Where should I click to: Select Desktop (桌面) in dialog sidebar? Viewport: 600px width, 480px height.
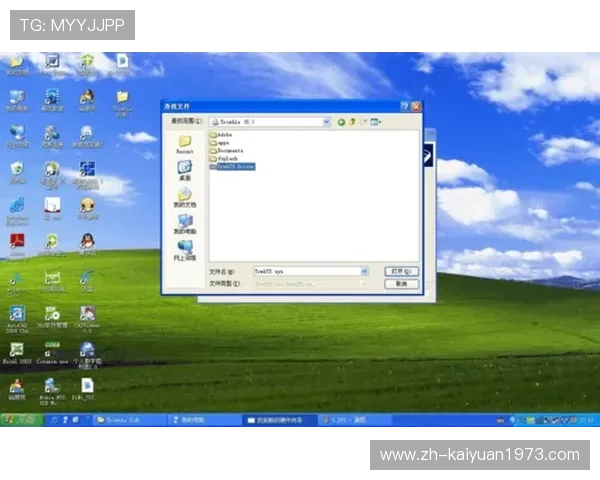(185, 171)
